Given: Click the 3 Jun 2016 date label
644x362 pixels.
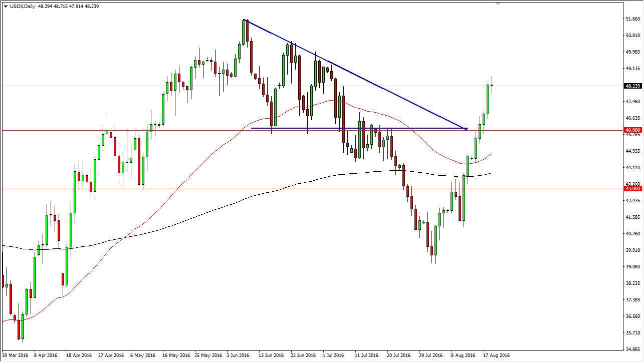Looking at the screenshot, I should coord(238,356).
